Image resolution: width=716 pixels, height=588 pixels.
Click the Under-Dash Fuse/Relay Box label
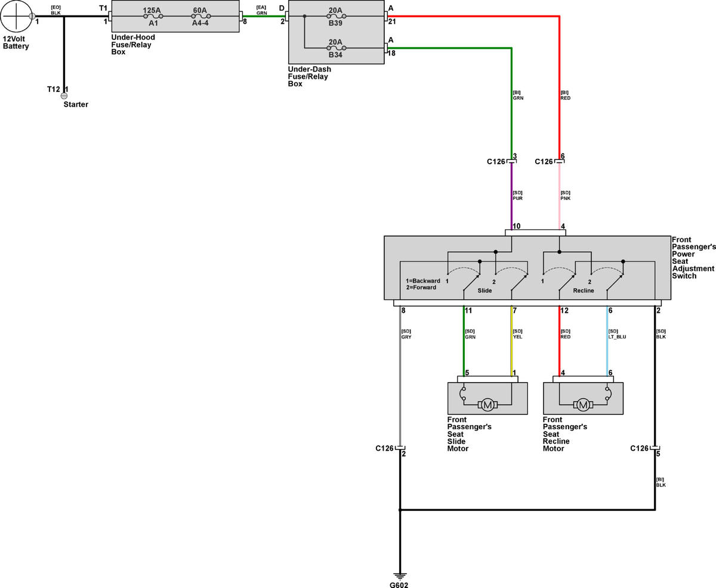310,76
